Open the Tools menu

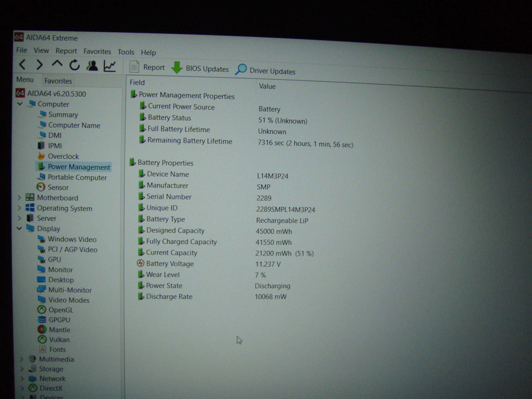coord(126,52)
